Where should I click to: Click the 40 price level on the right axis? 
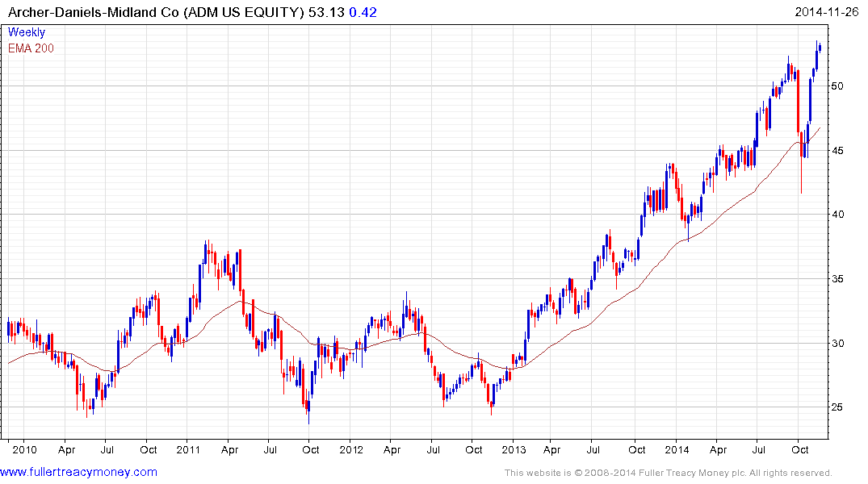(x=840, y=215)
